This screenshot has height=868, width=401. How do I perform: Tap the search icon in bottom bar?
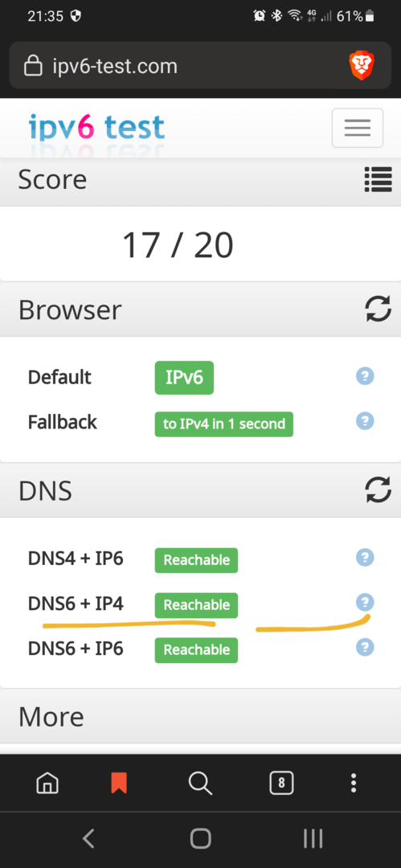pyautogui.click(x=200, y=783)
